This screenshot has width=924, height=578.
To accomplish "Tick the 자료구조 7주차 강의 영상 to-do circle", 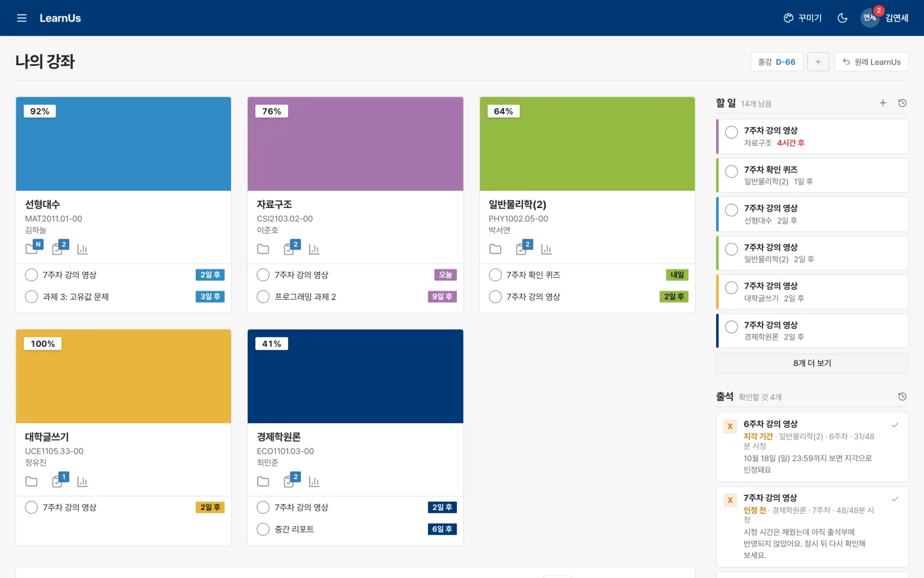I will pos(732,132).
